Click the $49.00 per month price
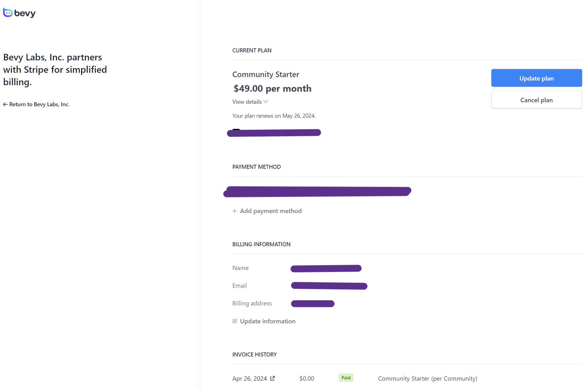 [x=272, y=89]
